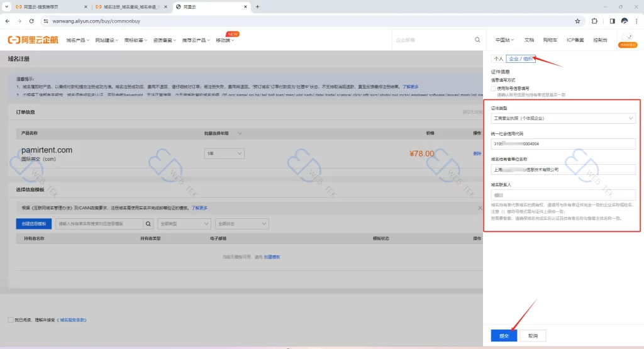
Task: Dismiss the ICANN notice with the X icon
Action: [x=480, y=208]
